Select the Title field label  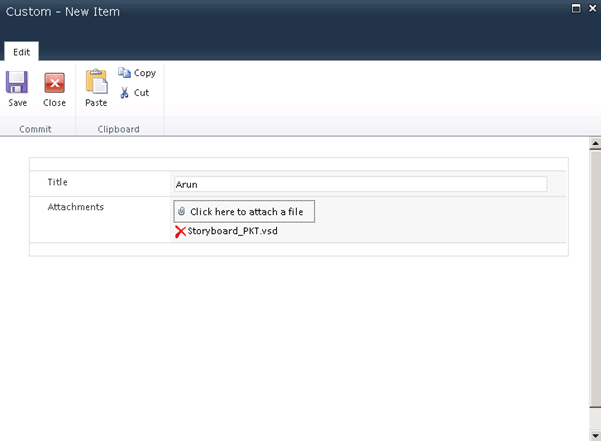pos(57,182)
